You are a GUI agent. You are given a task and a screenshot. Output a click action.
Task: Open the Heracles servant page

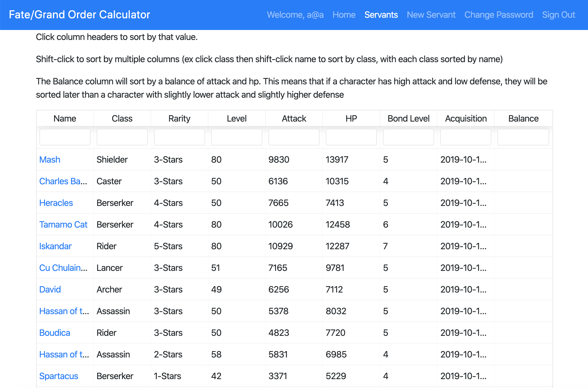pos(56,203)
